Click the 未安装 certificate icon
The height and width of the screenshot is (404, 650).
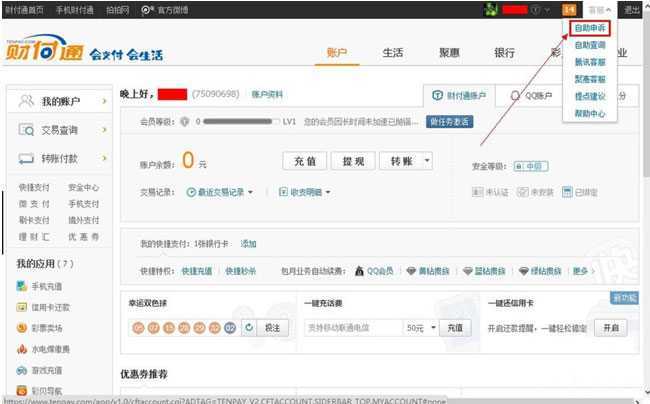pyautogui.click(x=523, y=192)
